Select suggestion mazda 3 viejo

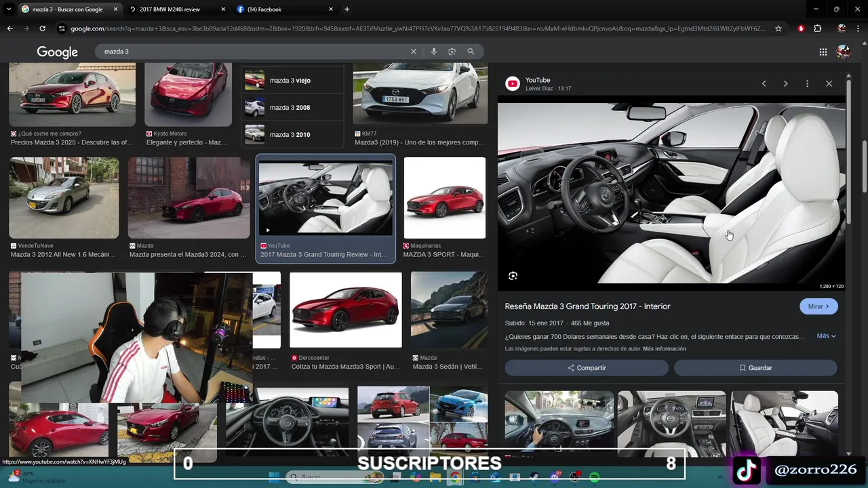pos(293,81)
